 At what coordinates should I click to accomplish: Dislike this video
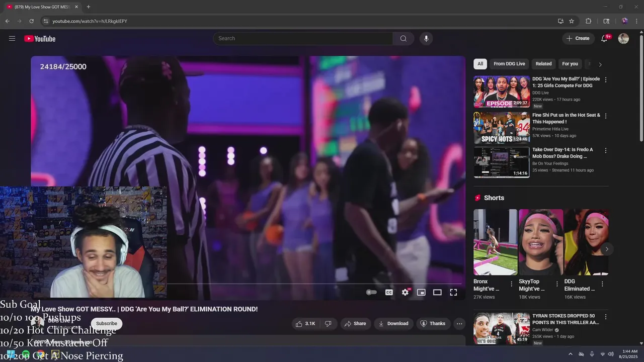point(328,324)
